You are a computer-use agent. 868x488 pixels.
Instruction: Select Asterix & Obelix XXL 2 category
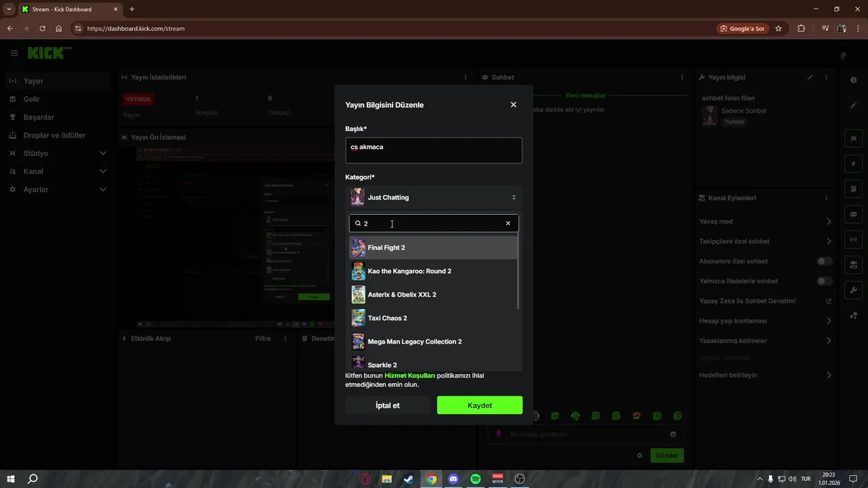433,295
